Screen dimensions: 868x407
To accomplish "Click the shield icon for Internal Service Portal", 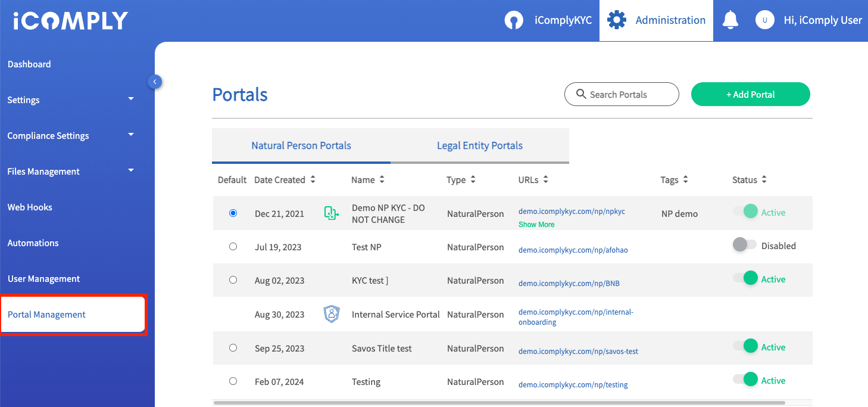I will click(x=332, y=314).
